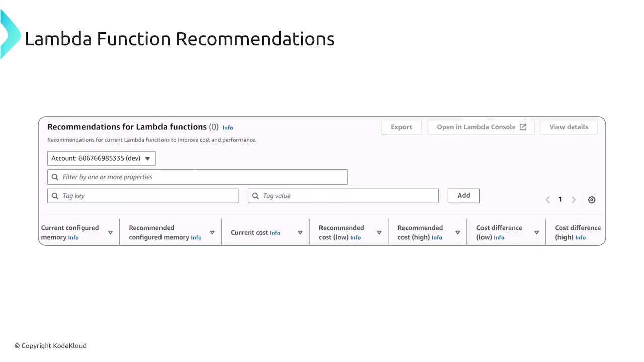Sort by Current cost arrow

(300, 233)
